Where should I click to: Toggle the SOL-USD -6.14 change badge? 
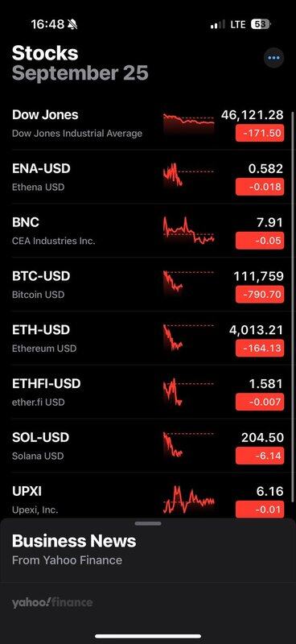coord(260,456)
